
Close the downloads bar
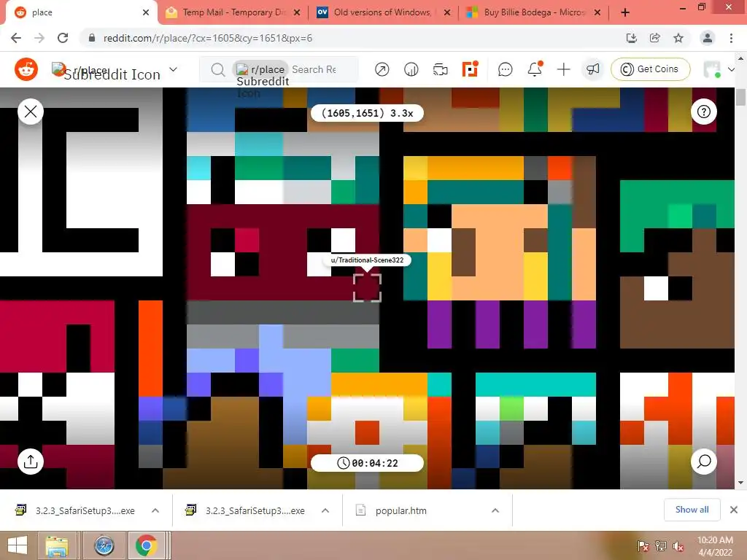click(734, 510)
